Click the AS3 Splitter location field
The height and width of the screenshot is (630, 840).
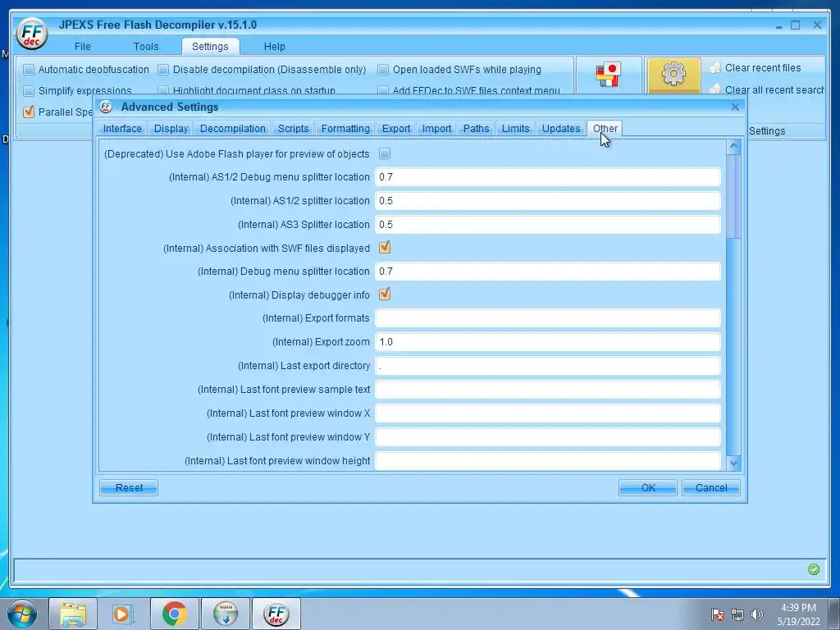(x=547, y=225)
